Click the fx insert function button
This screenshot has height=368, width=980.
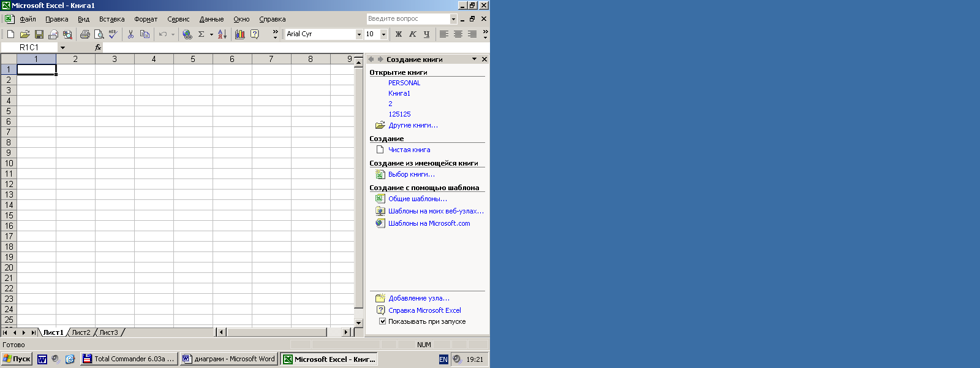(x=98, y=47)
